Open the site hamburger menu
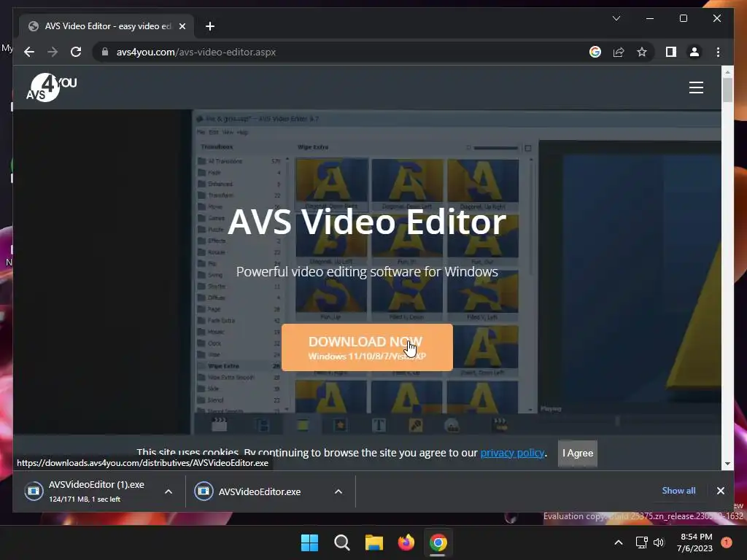 [696, 87]
